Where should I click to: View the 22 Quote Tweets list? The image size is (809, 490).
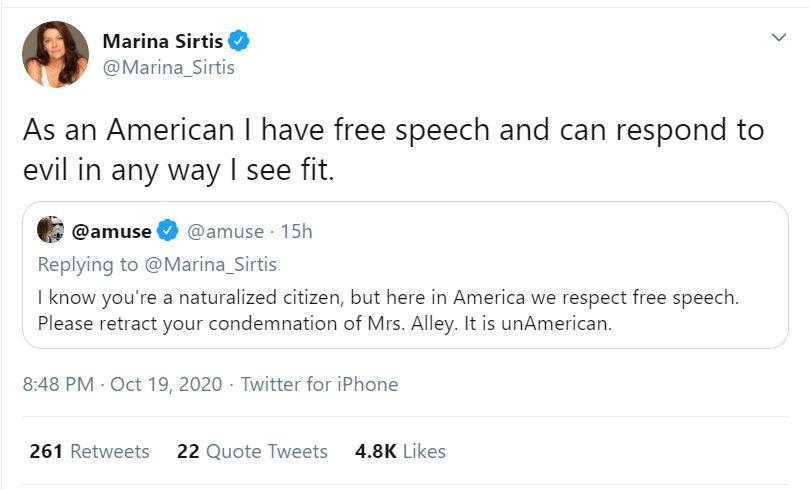point(252,451)
